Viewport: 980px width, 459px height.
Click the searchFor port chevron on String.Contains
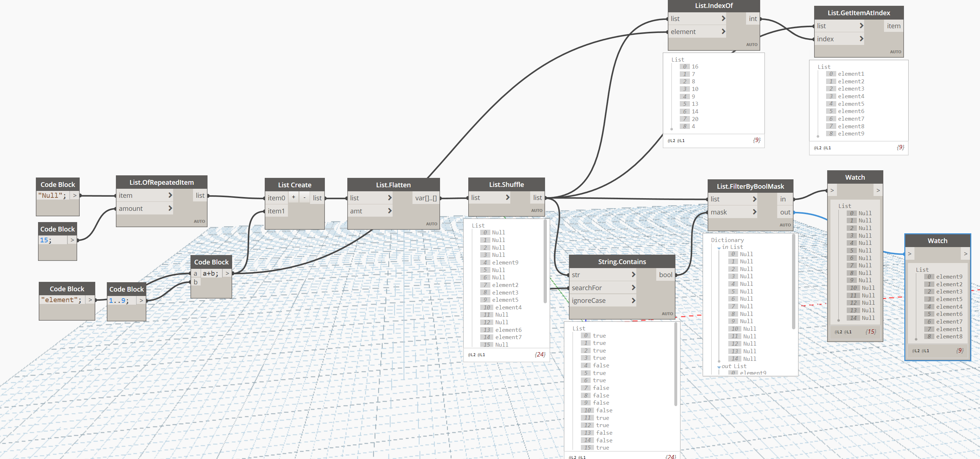(633, 288)
